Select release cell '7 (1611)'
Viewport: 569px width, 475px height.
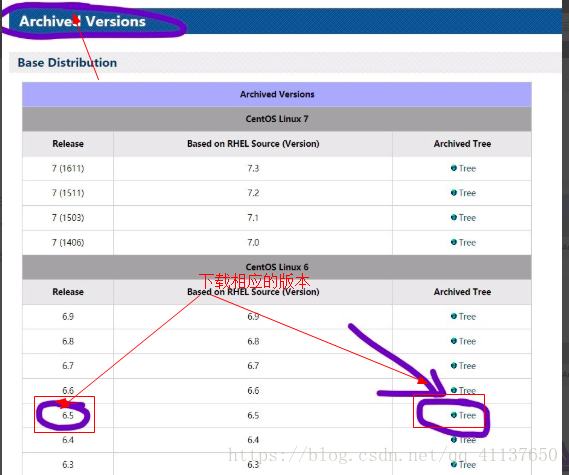click(x=68, y=168)
